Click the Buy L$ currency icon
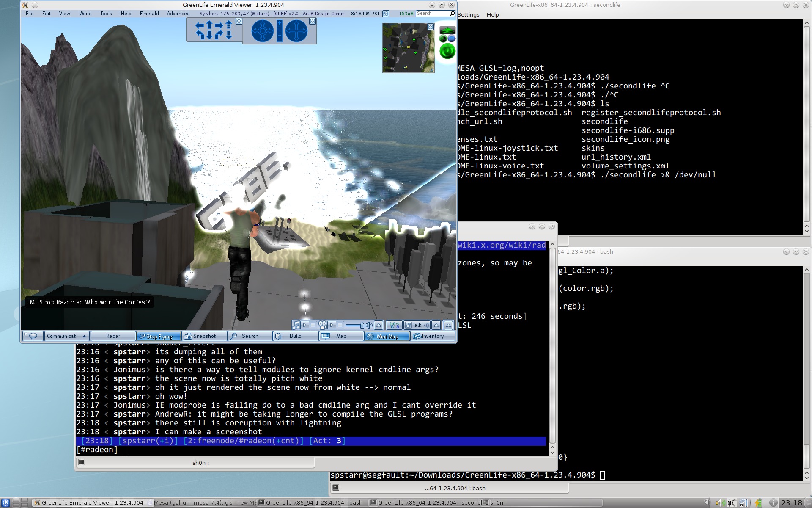 (x=386, y=14)
